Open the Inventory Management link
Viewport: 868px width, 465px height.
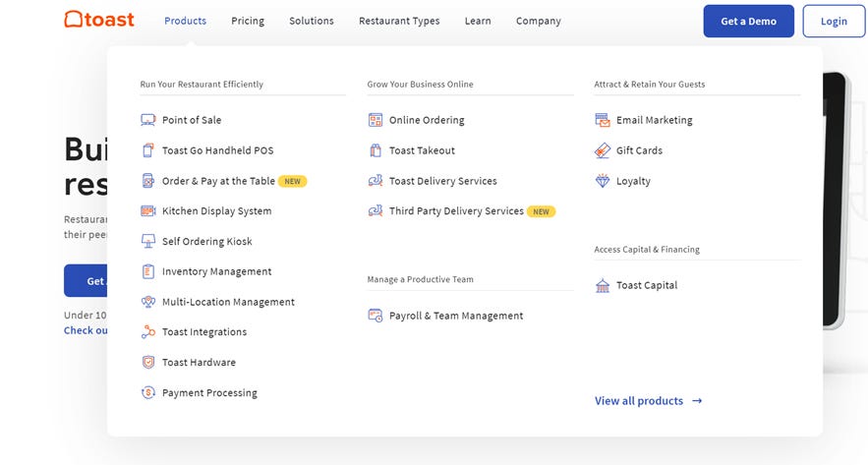coord(216,271)
